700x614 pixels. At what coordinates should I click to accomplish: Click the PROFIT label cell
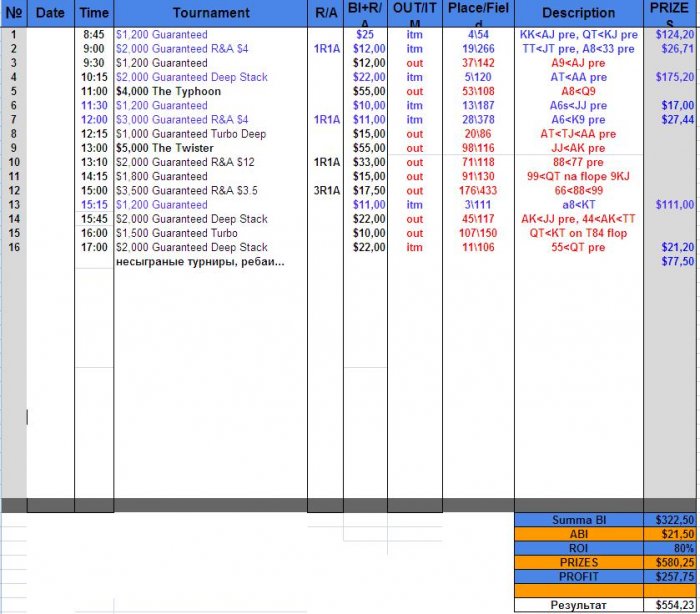click(x=579, y=576)
